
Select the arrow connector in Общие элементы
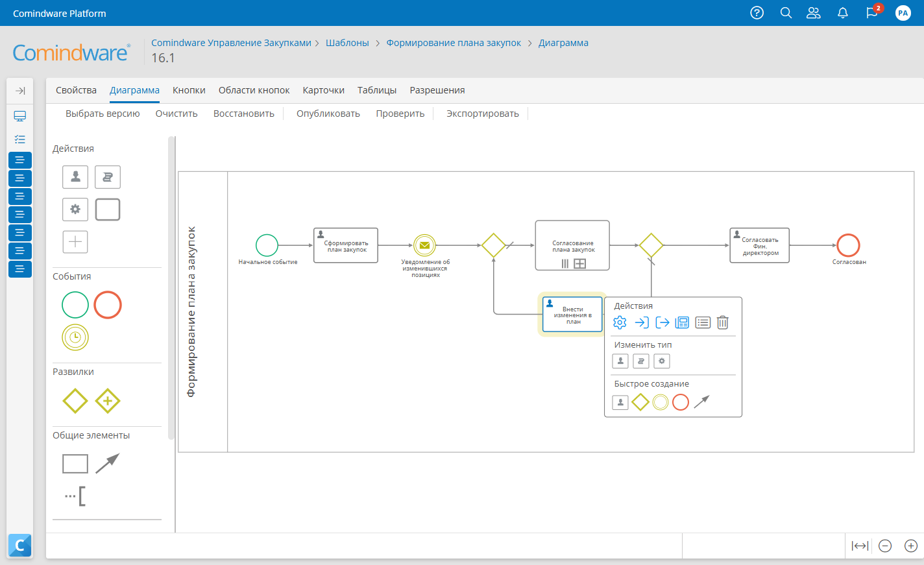pos(108,462)
